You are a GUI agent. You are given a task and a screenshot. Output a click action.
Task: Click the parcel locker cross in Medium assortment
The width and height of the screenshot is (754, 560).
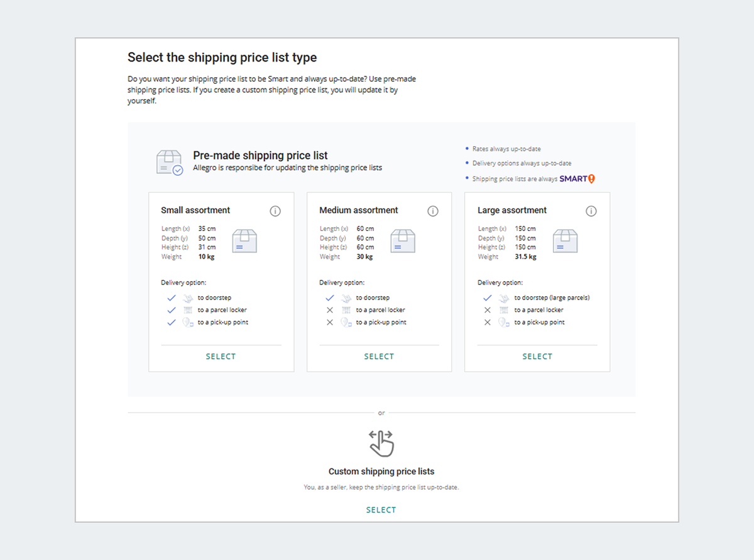pyautogui.click(x=329, y=310)
